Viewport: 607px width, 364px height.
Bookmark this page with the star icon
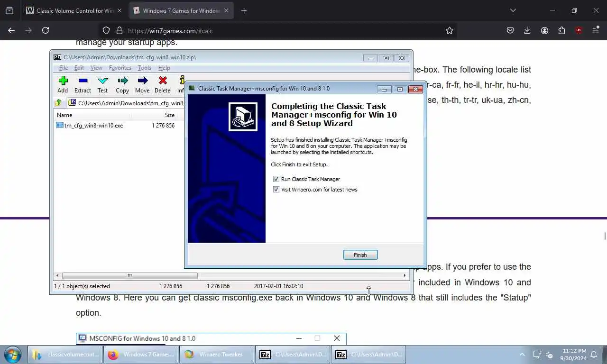pyautogui.click(x=450, y=30)
